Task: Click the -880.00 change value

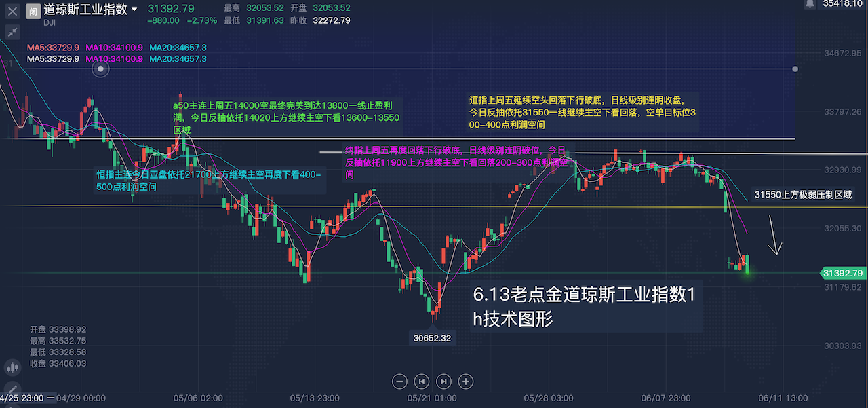Action: pyautogui.click(x=163, y=20)
